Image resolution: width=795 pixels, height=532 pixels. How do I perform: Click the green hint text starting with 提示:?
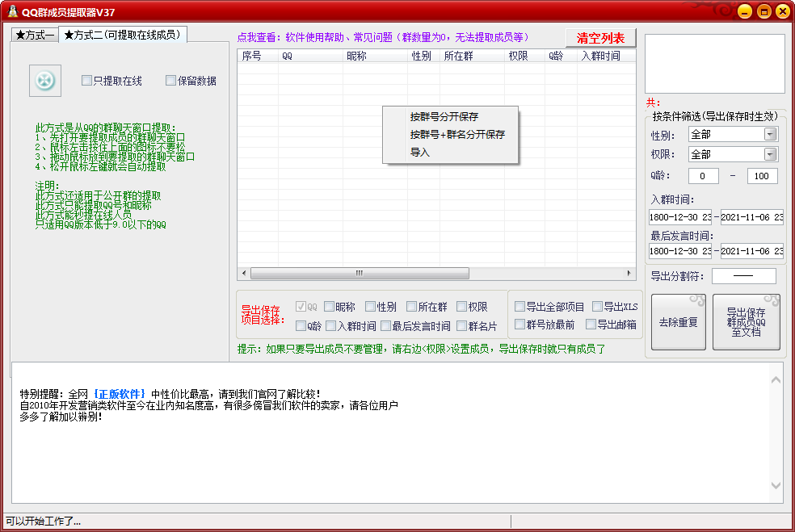pos(421,349)
